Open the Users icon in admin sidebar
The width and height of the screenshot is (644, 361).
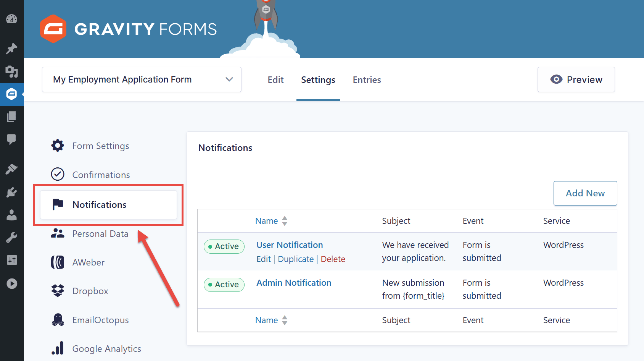pyautogui.click(x=11, y=215)
